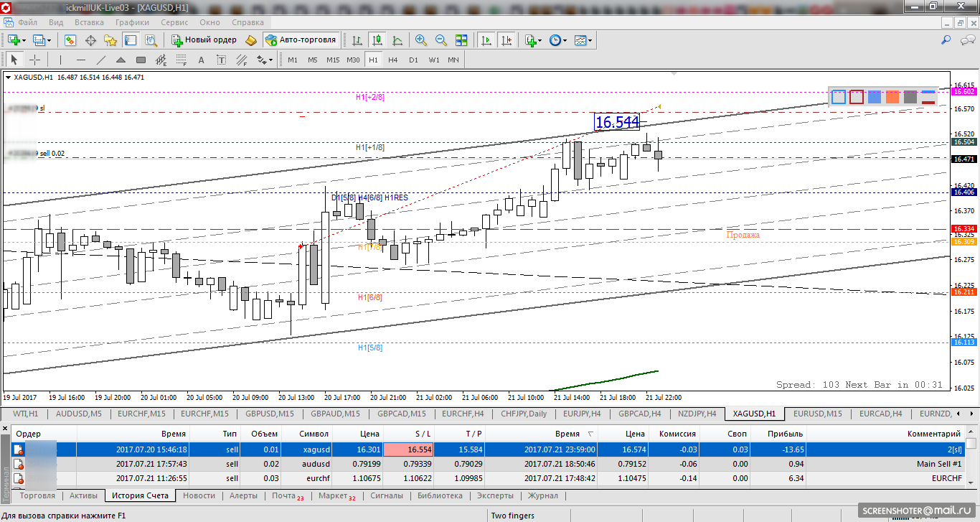Switch chart to candlestick mode
This screenshot has height=522, width=980.
pos(377,40)
